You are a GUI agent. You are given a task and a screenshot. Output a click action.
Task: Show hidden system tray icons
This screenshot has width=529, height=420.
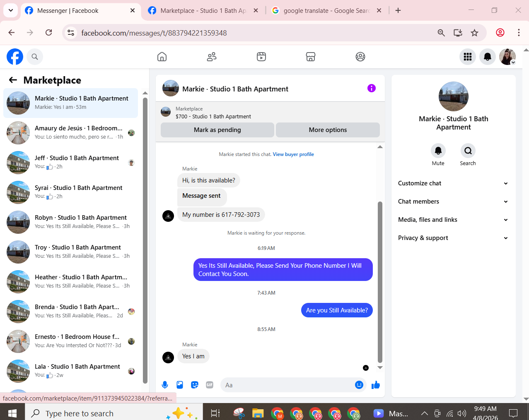point(425,413)
